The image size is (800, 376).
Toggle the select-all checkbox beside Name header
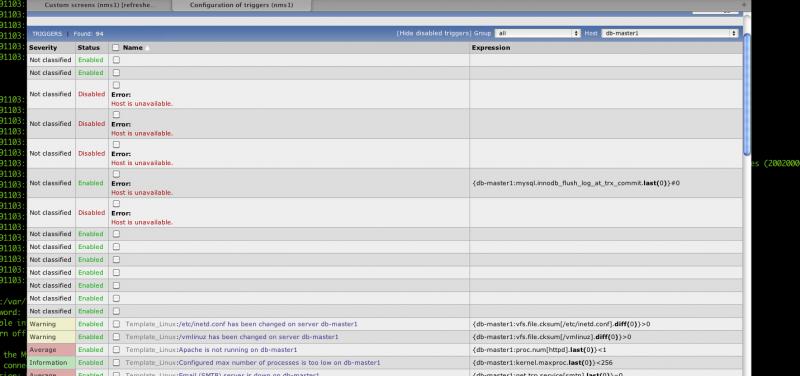point(116,47)
